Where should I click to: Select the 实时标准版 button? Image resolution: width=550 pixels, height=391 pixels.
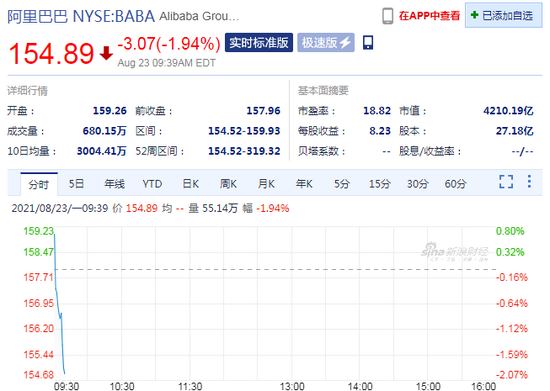pos(259,43)
